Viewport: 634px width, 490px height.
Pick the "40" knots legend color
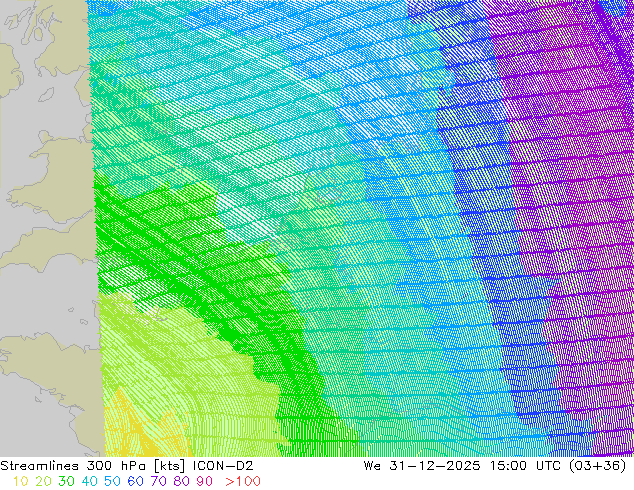pos(88,482)
